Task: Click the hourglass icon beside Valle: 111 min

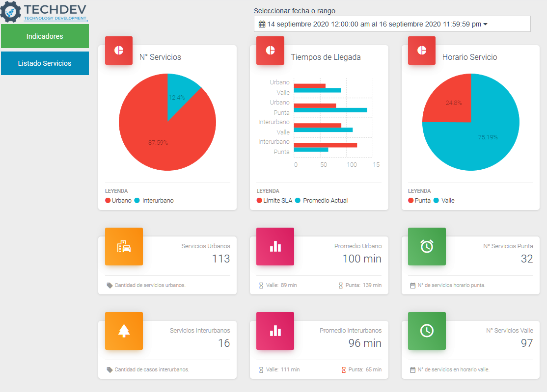Action: [261, 370]
